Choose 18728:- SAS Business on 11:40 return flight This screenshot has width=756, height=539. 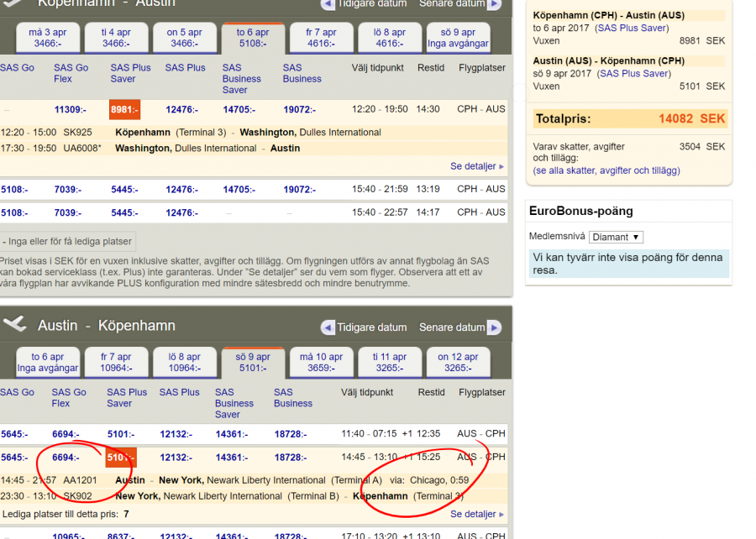(291, 435)
